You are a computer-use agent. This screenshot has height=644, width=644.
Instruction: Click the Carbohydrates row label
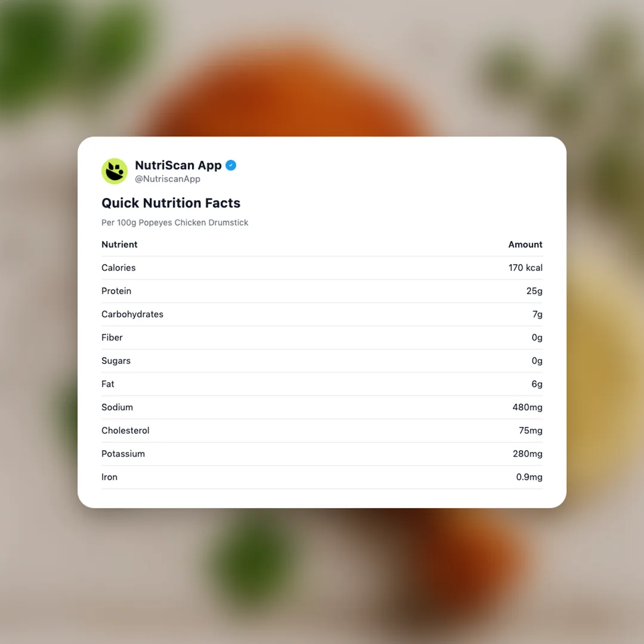point(132,314)
